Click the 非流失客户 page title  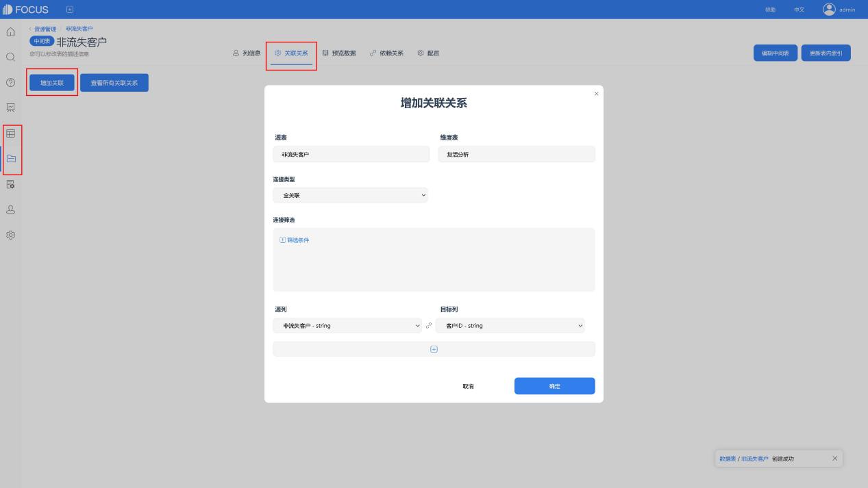tap(82, 42)
